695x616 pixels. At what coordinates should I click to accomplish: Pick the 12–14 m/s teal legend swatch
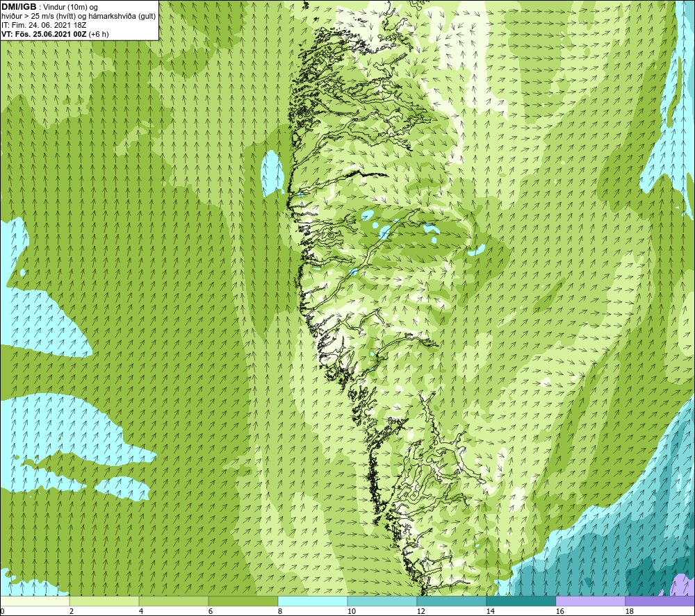(x=452, y=601)
